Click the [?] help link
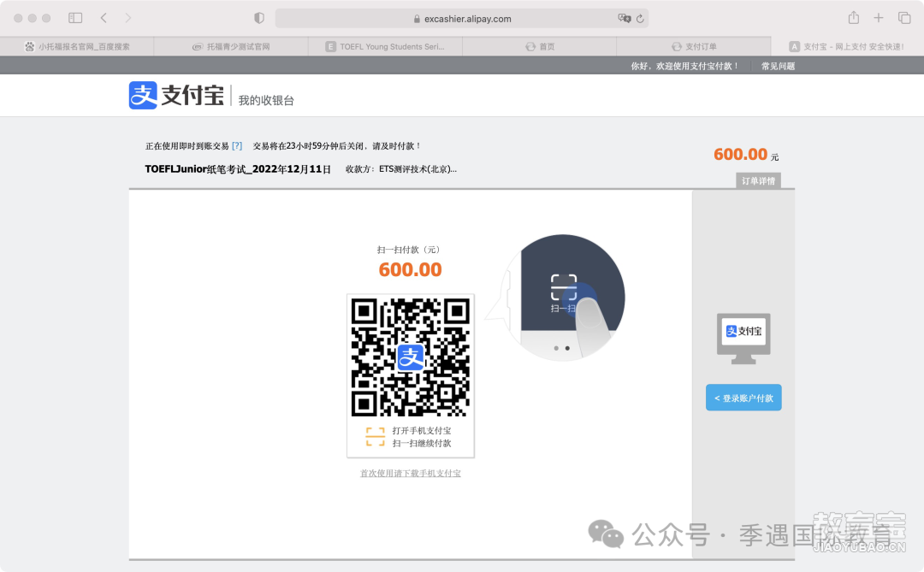The image size is (924, 572). pos(237,146)
